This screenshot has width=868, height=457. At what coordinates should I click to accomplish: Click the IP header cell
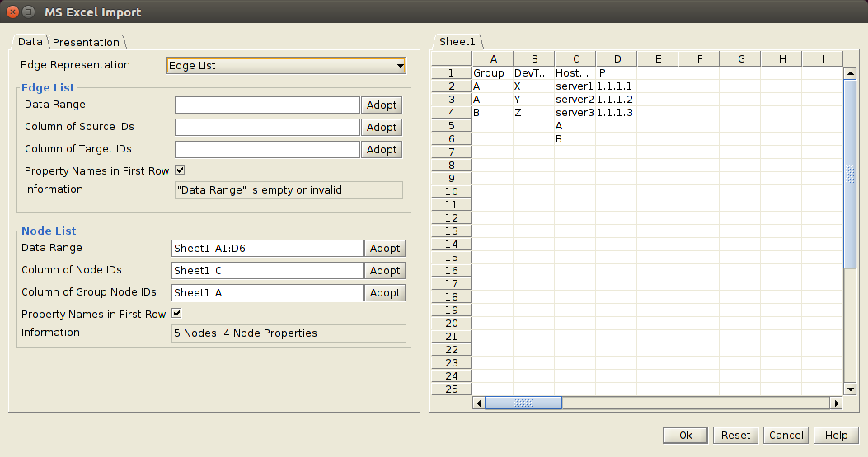click(616, 73)
